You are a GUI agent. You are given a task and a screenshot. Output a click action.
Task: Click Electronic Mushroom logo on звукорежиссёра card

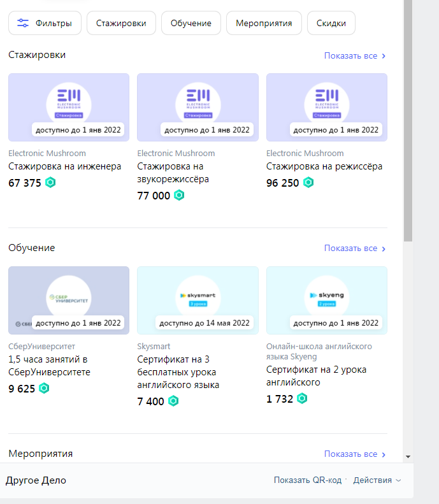click(198, 103)
